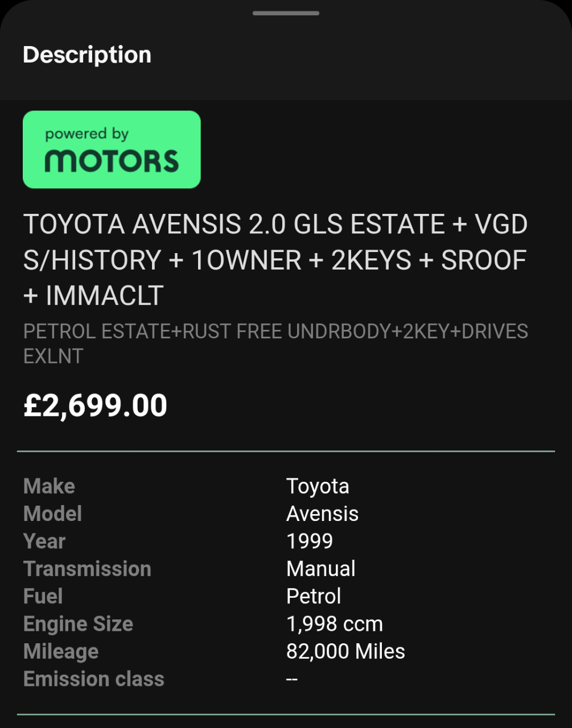Select the Toyota make value
The width and height of the screenshot is (572, 728).
318,486
